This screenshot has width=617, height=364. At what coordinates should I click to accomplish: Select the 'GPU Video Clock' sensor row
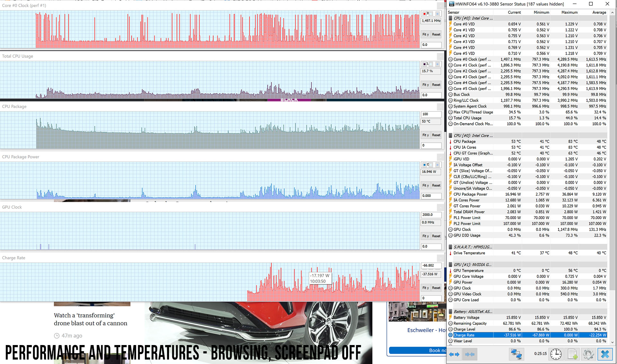[x=528, y=294]
